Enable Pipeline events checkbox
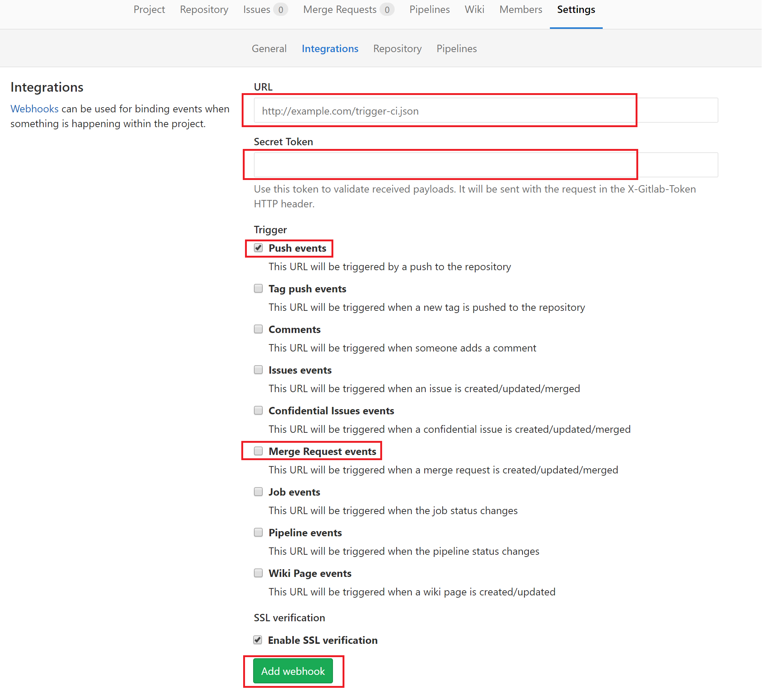This screenshot has height=700, width=762. 258,533
